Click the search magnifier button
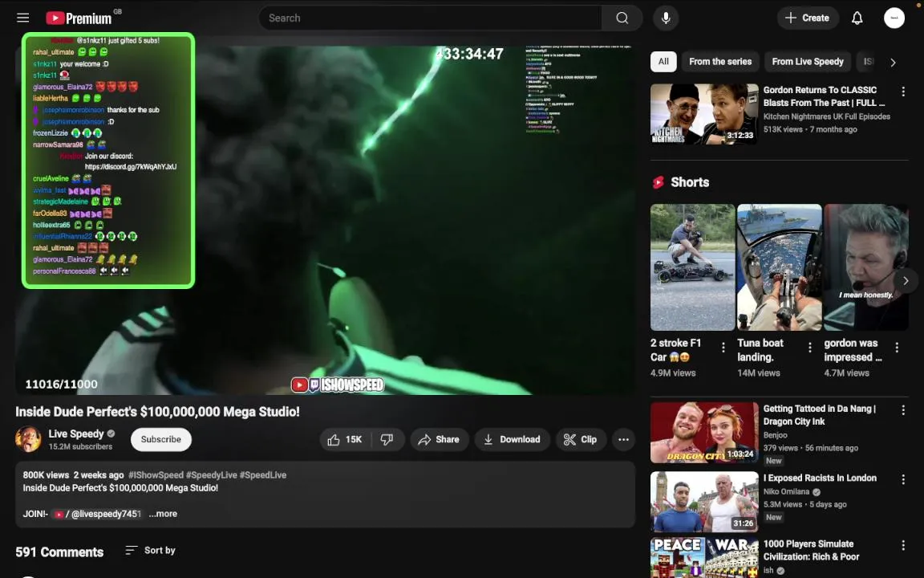Image resolution: width=924 pixels, height=578 pixels. (x=622, y=18)
